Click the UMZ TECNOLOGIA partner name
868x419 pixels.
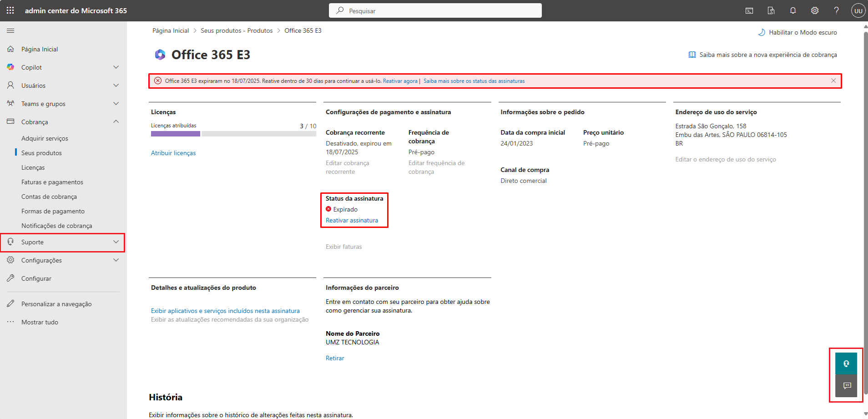coord(352,342)
